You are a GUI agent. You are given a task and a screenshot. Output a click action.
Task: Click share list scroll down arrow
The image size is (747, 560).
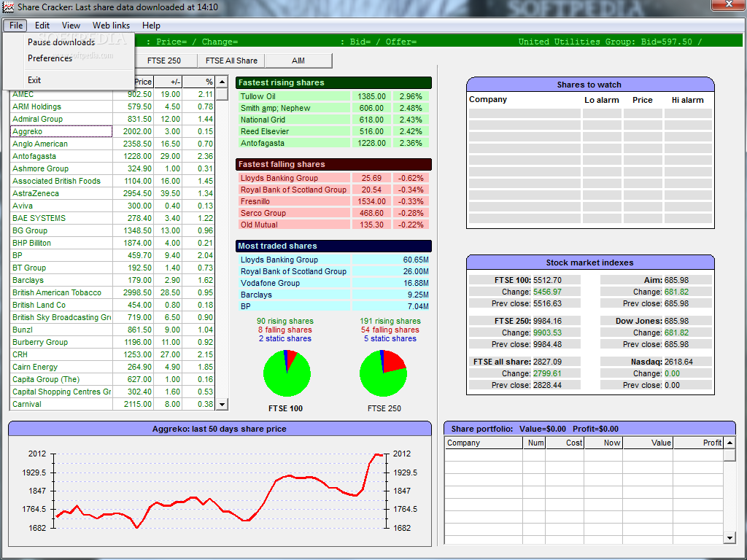(222, 404)
